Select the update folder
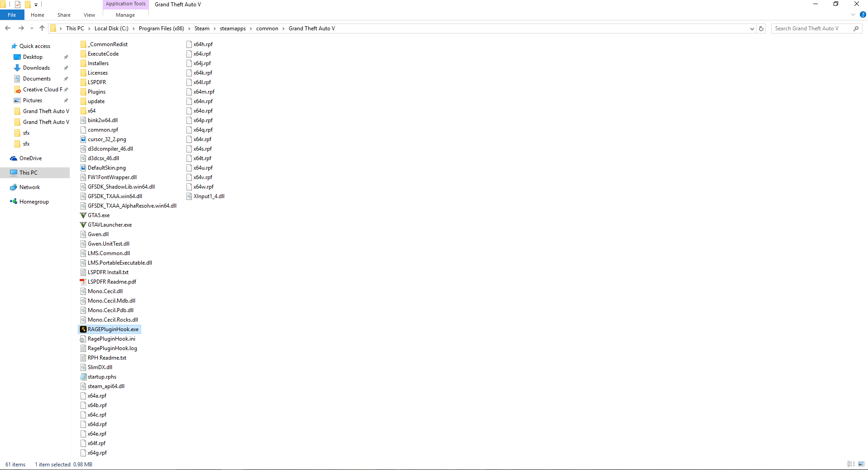Screen dimensions: 868x470 coord(92,101)
